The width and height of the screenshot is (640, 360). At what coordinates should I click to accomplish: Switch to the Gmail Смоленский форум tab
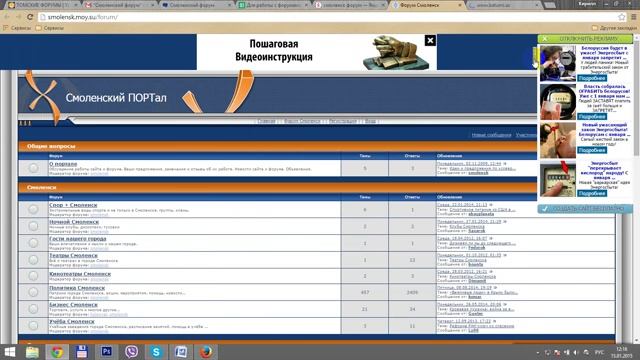(119, 5)
